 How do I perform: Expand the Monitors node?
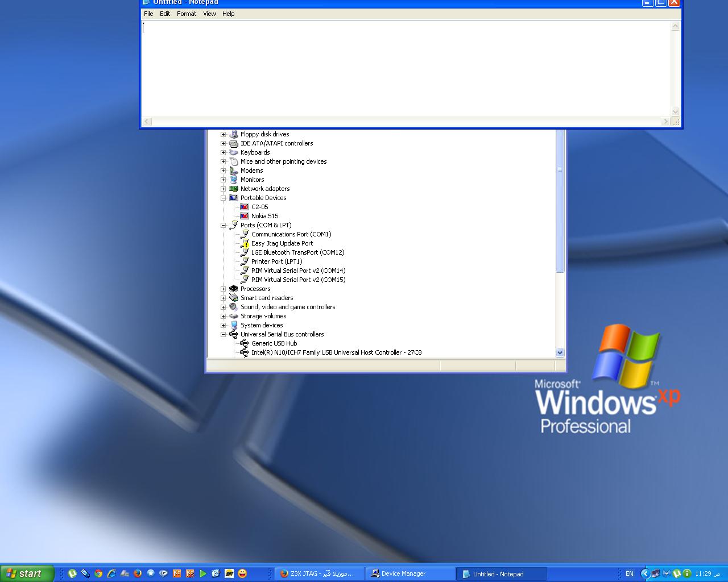click(223, 180)
